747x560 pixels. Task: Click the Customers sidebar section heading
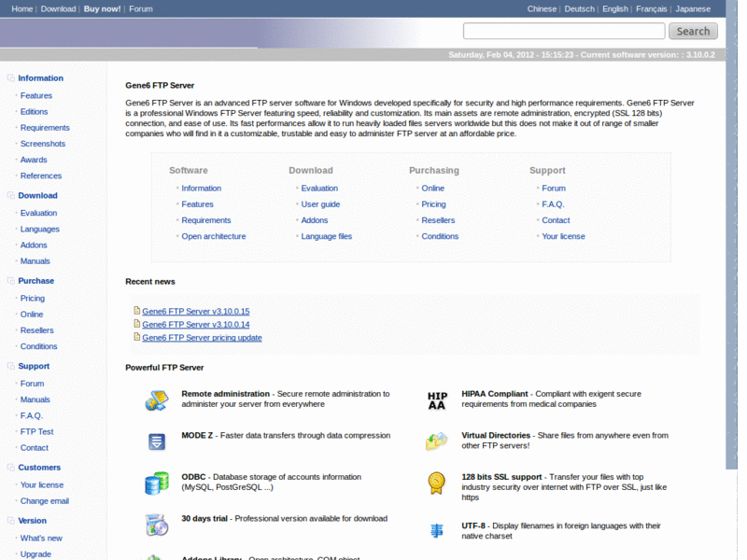click(39, 468)
